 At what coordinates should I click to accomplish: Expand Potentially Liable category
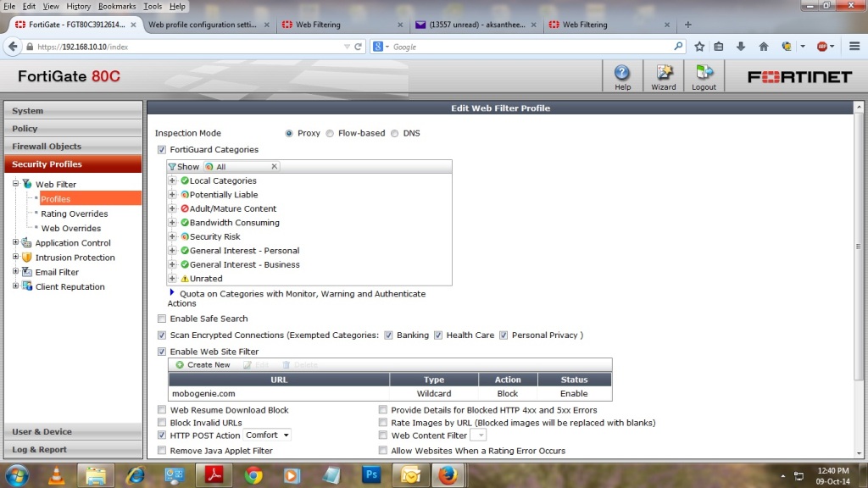pos(172,194)
